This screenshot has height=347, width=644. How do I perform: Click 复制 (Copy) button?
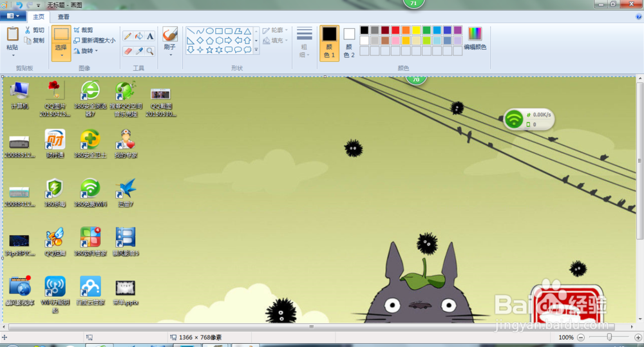(35, 41)
